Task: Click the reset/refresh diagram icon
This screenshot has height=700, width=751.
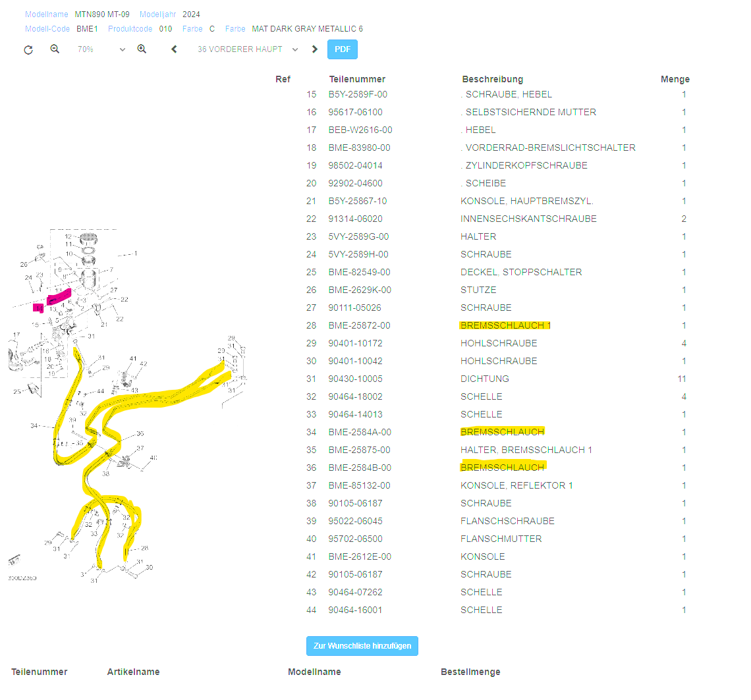Action: pyautogui.click(x=28, y=49)
